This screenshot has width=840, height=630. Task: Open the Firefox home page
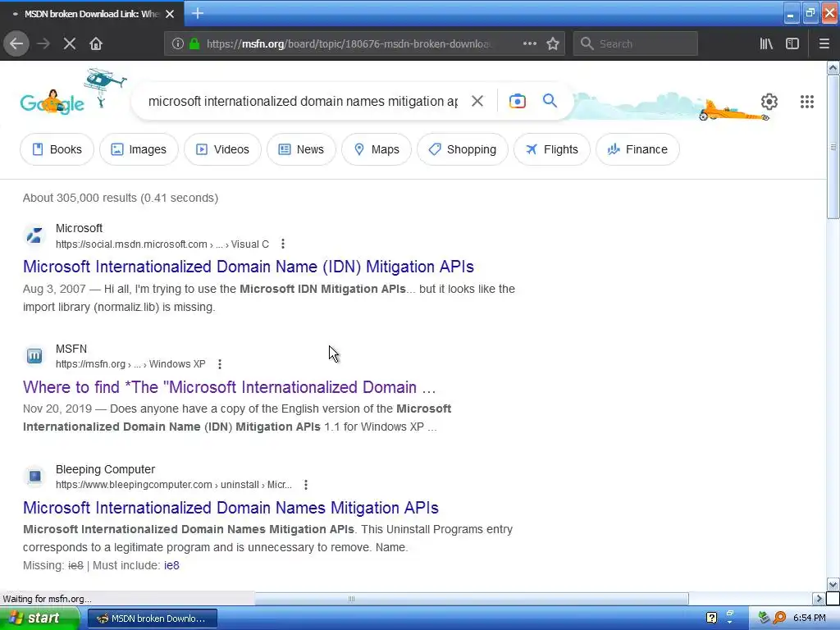click(96, 43)
